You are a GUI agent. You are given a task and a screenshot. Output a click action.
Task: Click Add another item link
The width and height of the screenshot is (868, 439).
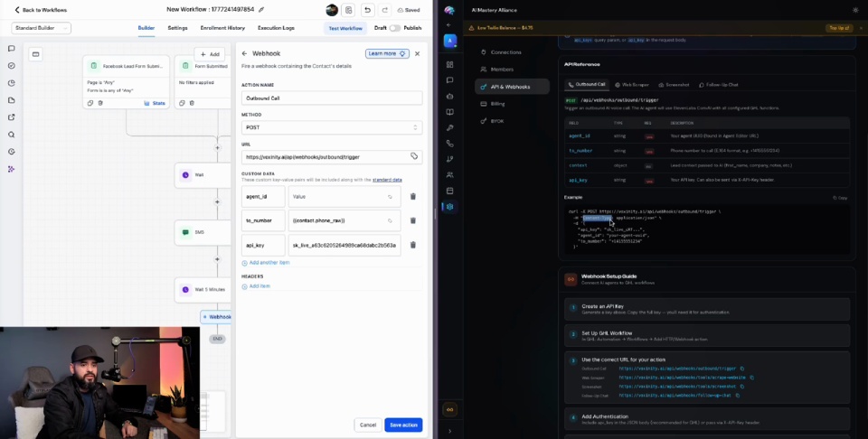[x=266, y=263]
